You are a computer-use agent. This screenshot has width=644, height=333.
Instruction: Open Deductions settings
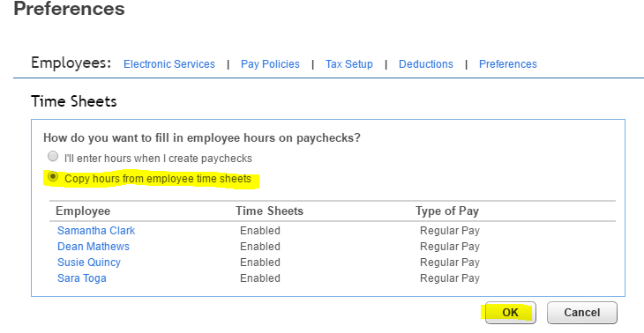(426, 64)
